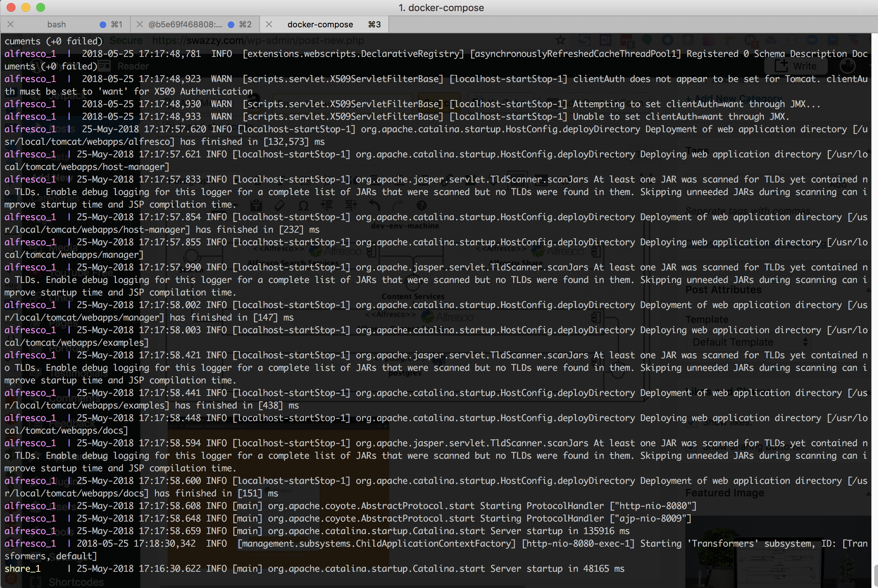Close the docker-compose tab

coord(269,24)
